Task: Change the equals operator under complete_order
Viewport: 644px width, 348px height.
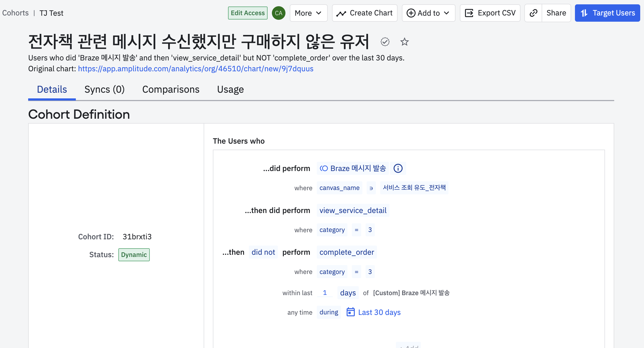Action: 356,272
